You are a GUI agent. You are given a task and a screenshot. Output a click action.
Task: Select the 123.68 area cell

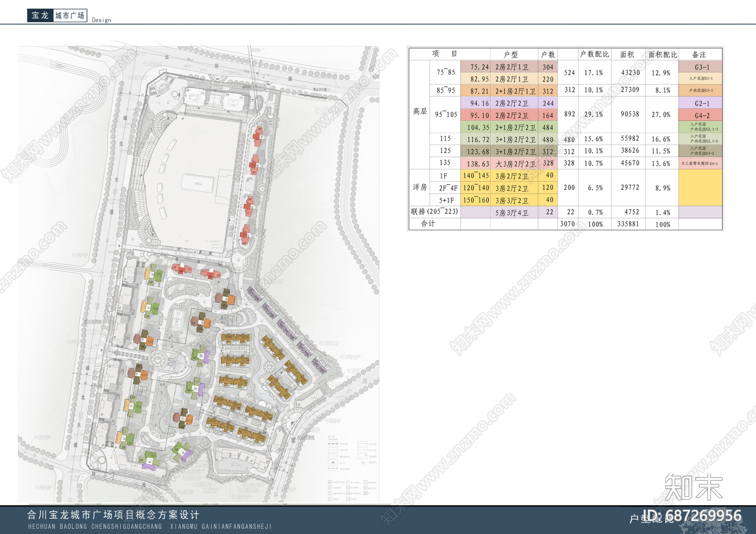tap(476, 152)
